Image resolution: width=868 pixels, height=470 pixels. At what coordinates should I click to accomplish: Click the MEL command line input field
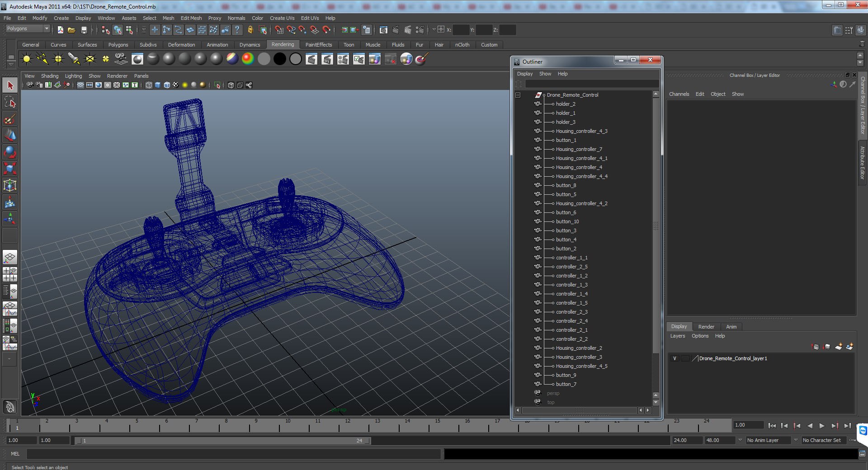(234, 454)
